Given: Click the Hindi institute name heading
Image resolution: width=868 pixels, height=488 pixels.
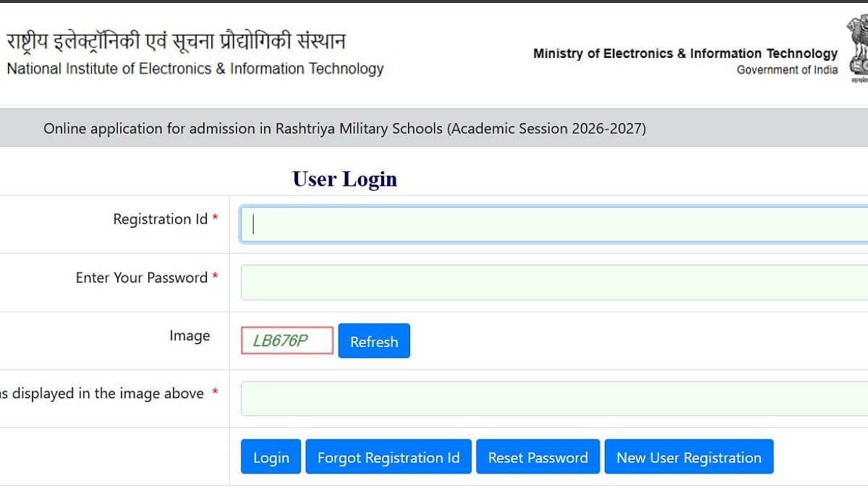Looking at the screenshot, I should click(x=176, y=41).
